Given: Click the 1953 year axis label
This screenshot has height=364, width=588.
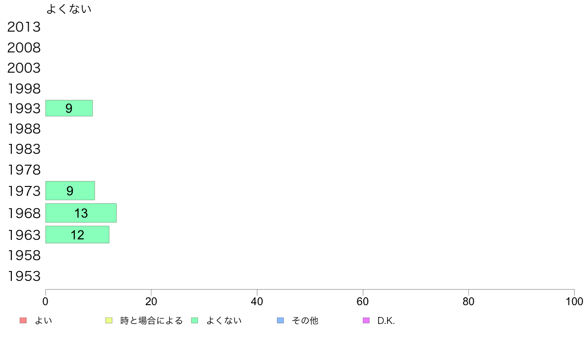Looking at the screenshot, I should tap(24, 276).
